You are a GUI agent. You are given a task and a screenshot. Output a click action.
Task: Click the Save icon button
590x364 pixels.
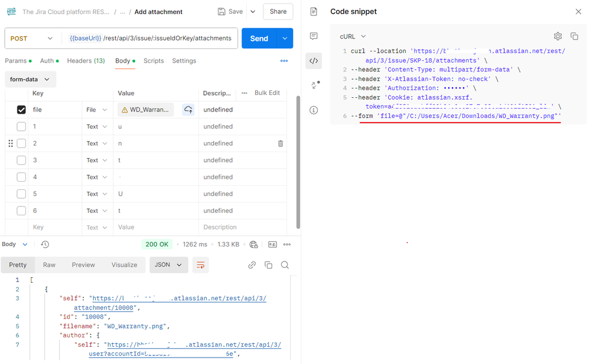[230, 12]
